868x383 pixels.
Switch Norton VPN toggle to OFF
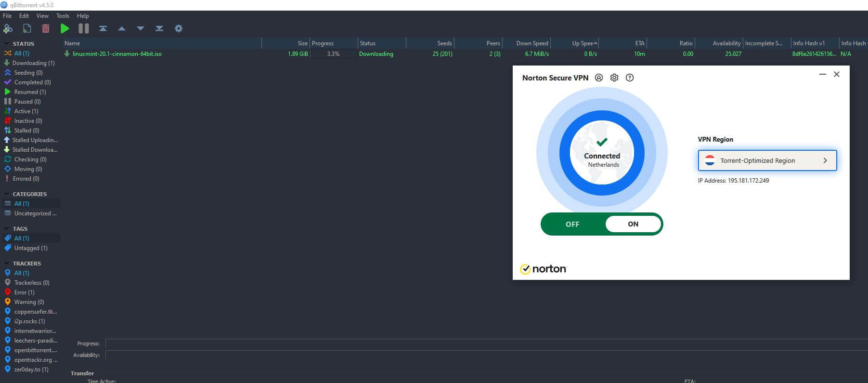pos(572,224)
